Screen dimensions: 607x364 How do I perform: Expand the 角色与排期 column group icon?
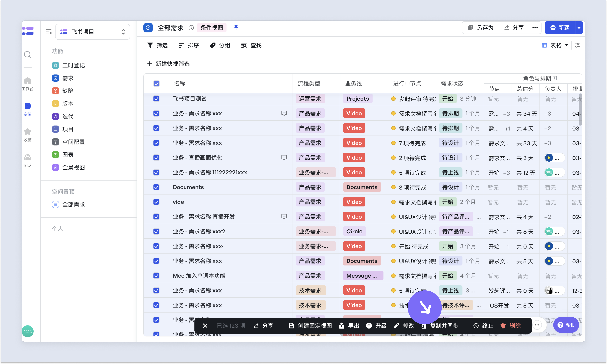555,78
